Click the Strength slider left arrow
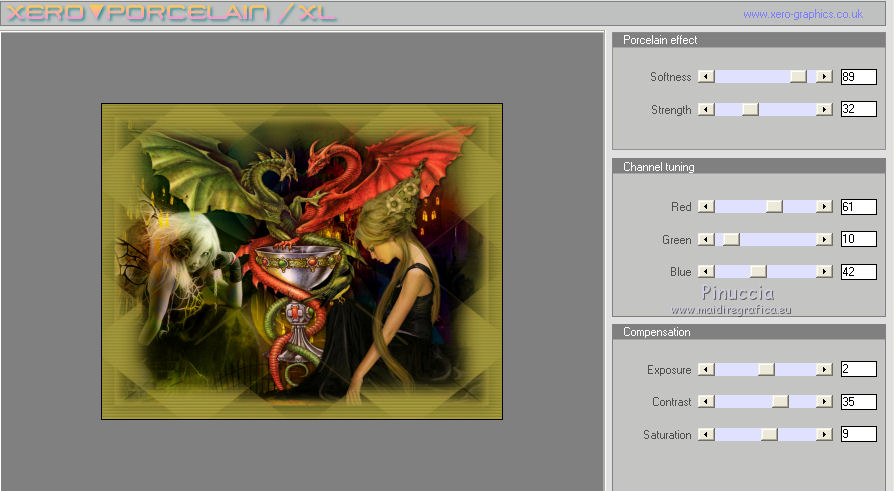894x491 pixels. pyautogui.click(x=706, y=109)
